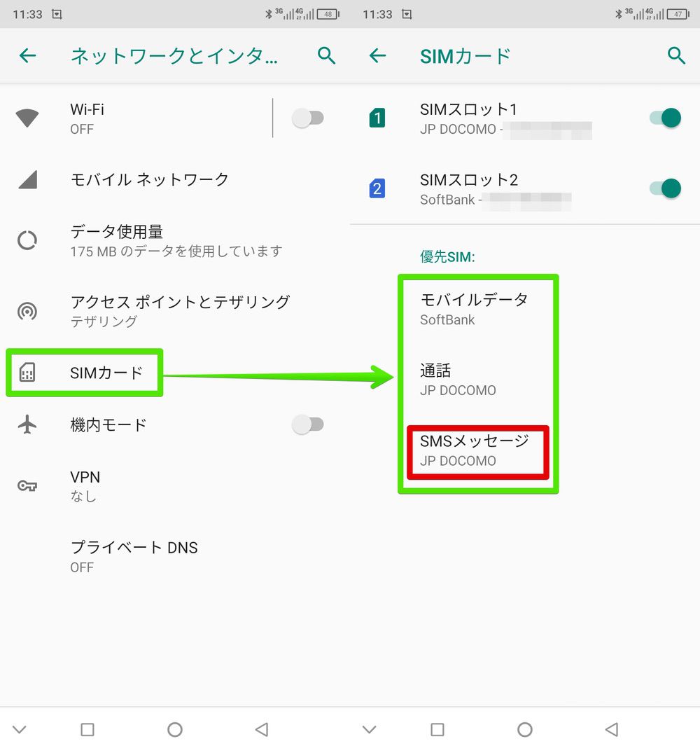The height and width of the screenshot is (753, 700).
Task: Select the Wi-Fi icon in network settings
Action: 27,118
